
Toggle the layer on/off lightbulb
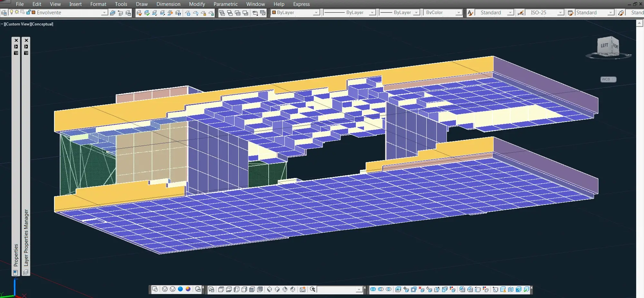click(x=12, y=12)
